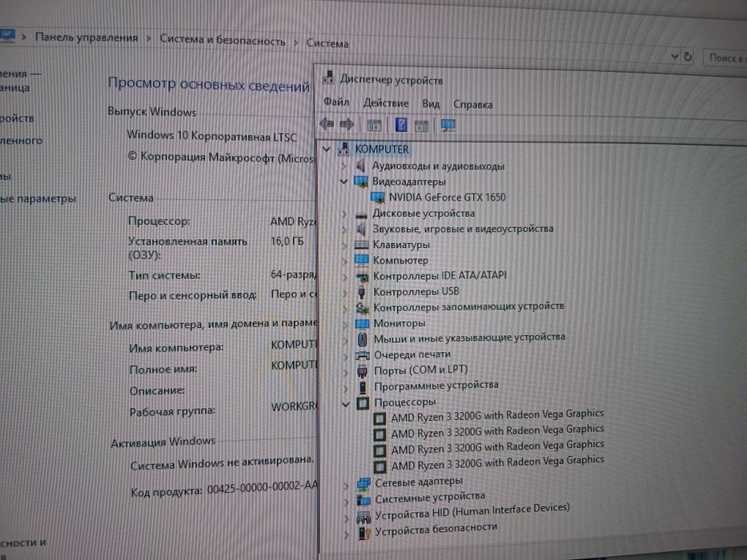Image resolution: width=747 pixels, height=560 pixels.
Task: Click the search field in System window
Action: (x=725, y=58)
